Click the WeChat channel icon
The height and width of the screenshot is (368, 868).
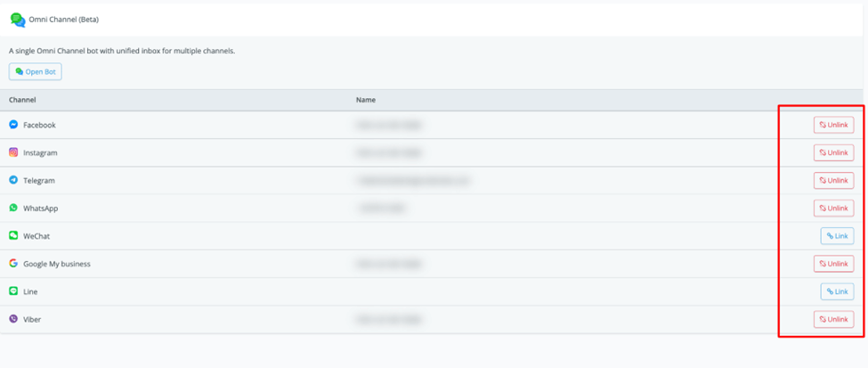[14, 235]
